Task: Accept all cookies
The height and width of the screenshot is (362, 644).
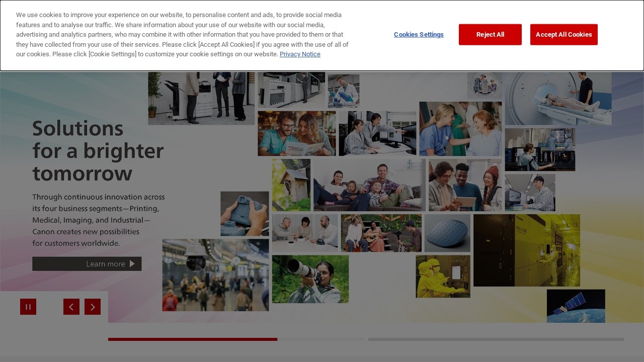Action: (563, 35)
